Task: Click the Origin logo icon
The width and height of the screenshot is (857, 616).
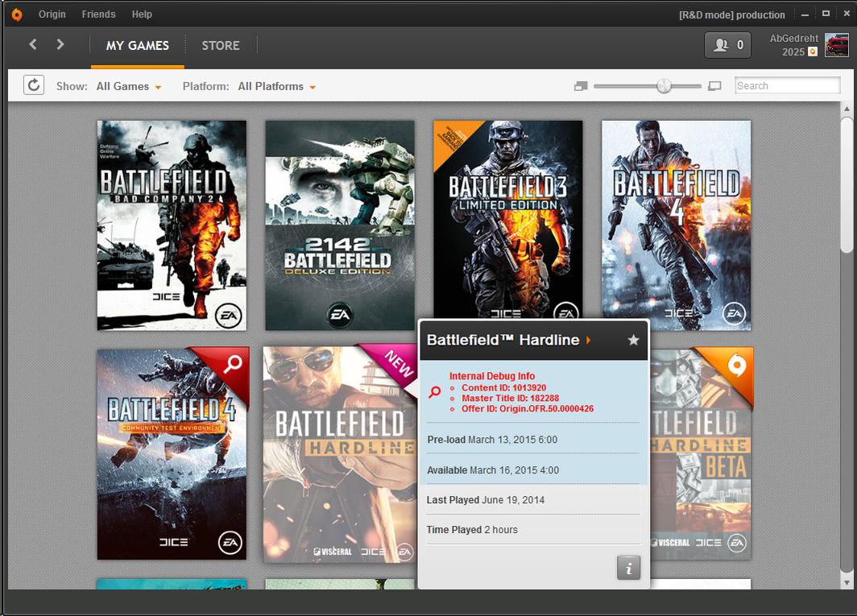Action: tap(17, 14)
